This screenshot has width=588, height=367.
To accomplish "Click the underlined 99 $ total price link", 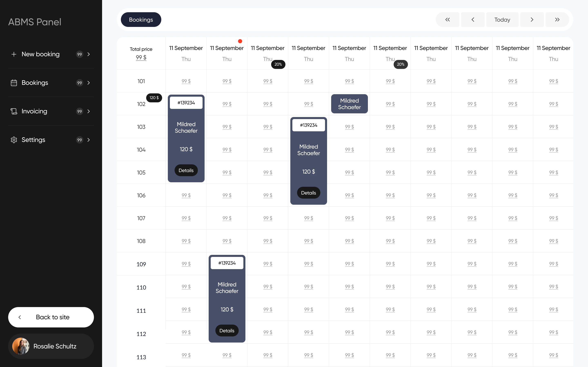I will tap(141, 57).
